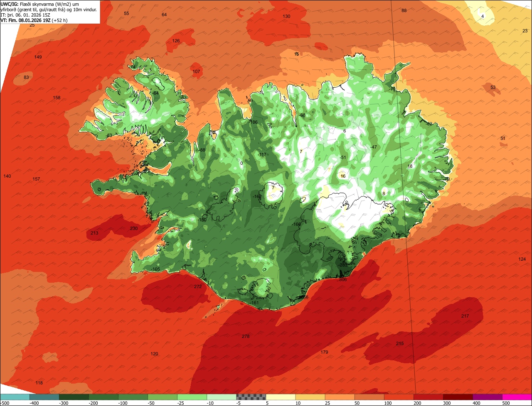This screenshot has height=406, width=532.
Task: Pick the dark maroon swatch between 300 and 400
Action: (457, 397)
